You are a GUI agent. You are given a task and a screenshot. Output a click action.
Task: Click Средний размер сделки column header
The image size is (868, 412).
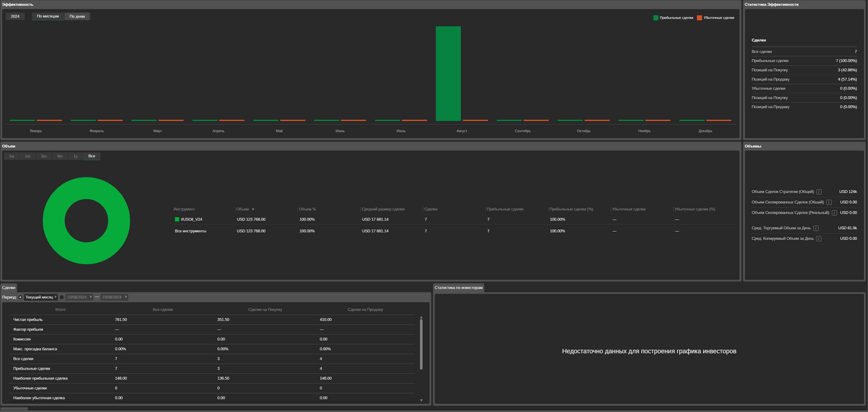click(x=383, y=209)
